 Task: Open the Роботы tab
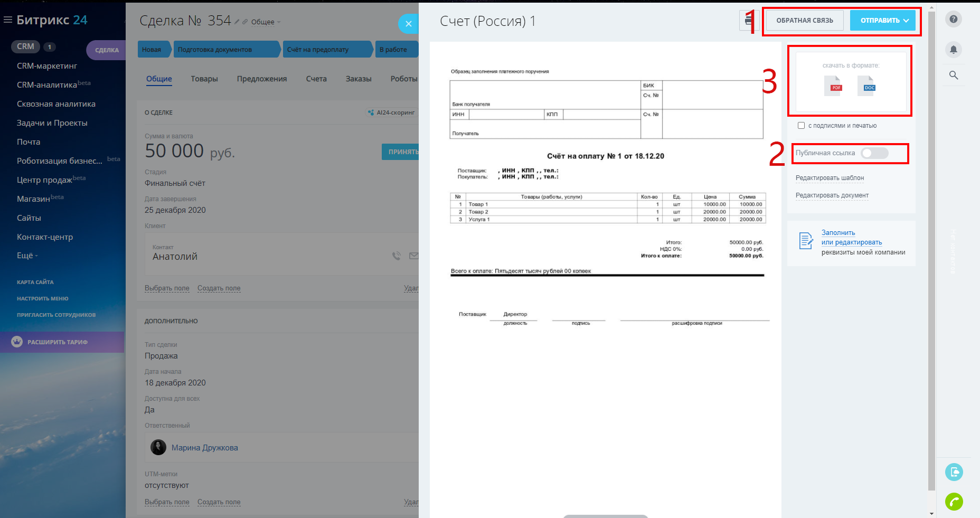click(404, 79)
